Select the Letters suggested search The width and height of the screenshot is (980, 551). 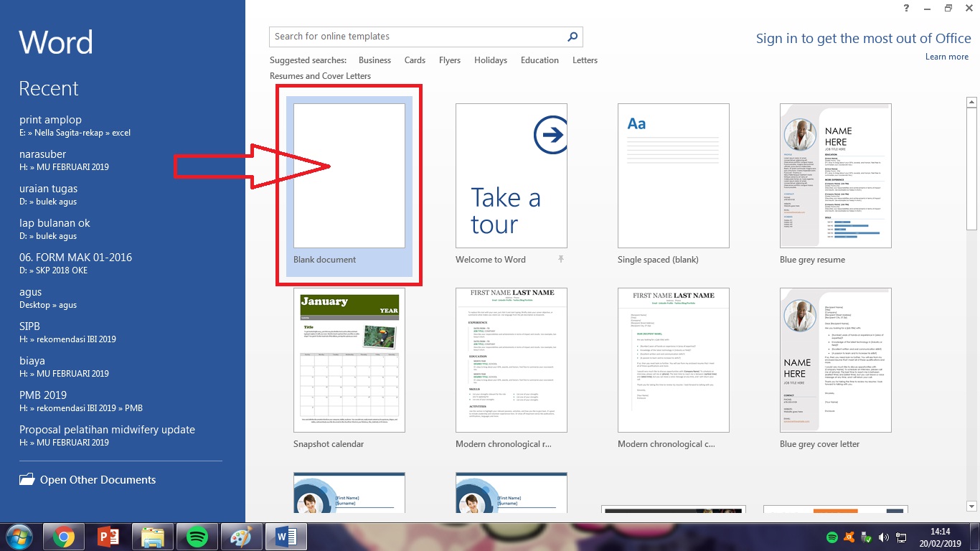click(x=585, y=60)
